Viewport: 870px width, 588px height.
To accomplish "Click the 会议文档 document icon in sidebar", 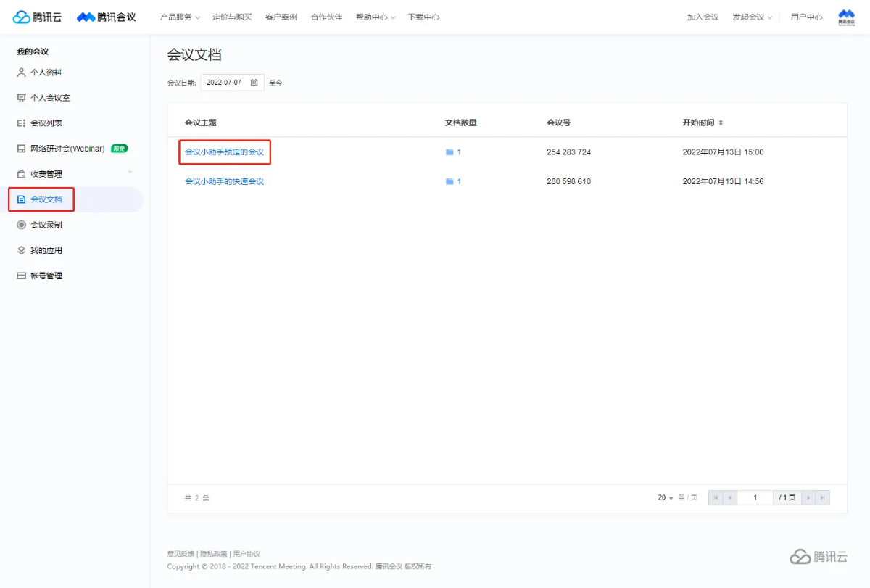I will (x=21, y=199).
